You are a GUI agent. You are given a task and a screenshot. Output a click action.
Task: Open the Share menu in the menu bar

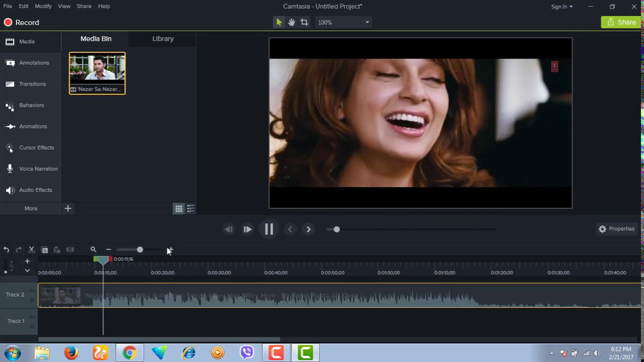tap(84, 6)
